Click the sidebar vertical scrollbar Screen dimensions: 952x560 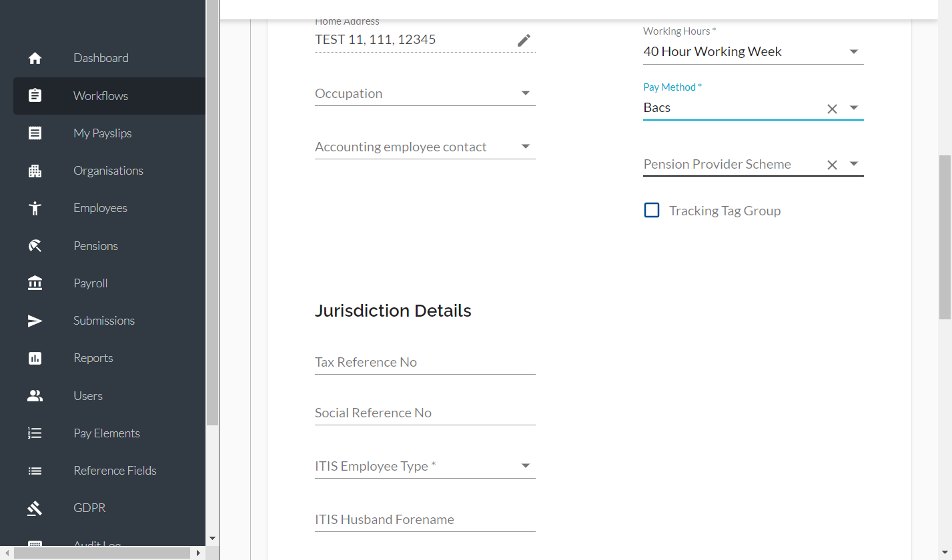212,213
